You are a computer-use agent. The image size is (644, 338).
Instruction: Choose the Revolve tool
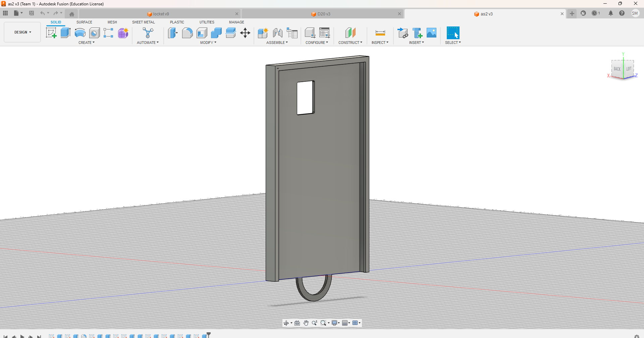80,33
